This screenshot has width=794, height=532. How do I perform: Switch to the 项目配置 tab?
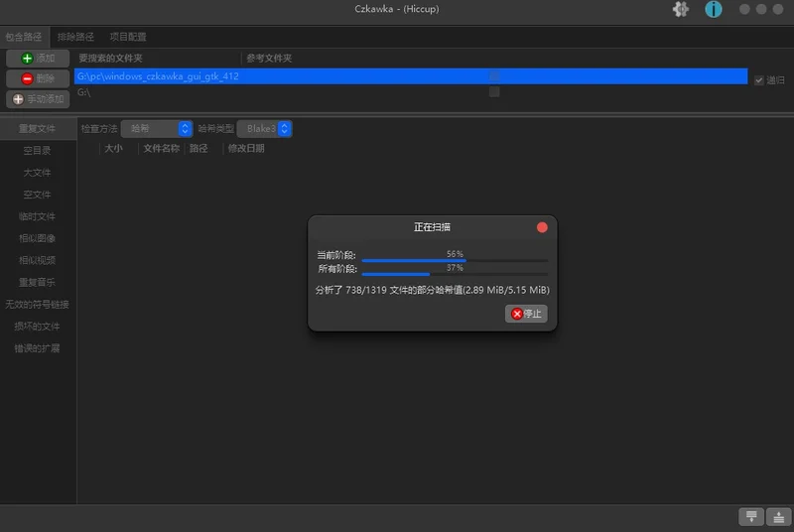[x=128, y=37]
